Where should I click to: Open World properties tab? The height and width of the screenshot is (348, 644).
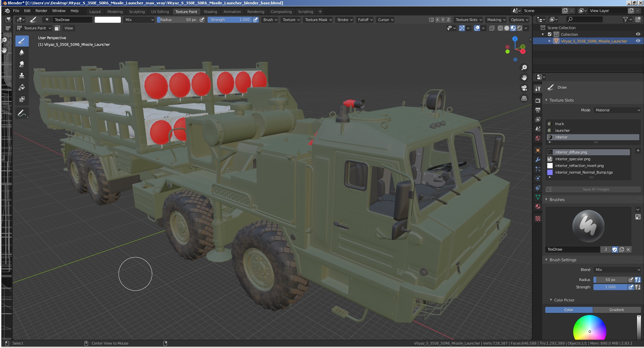pos(538,138)
